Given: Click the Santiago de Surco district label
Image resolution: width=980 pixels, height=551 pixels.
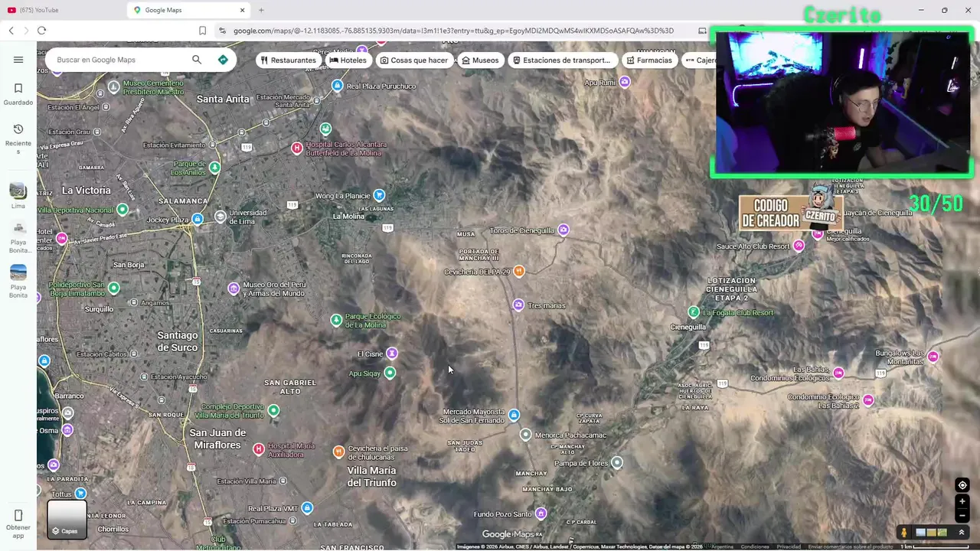Looking at the screenshot, I should point(177,341).
